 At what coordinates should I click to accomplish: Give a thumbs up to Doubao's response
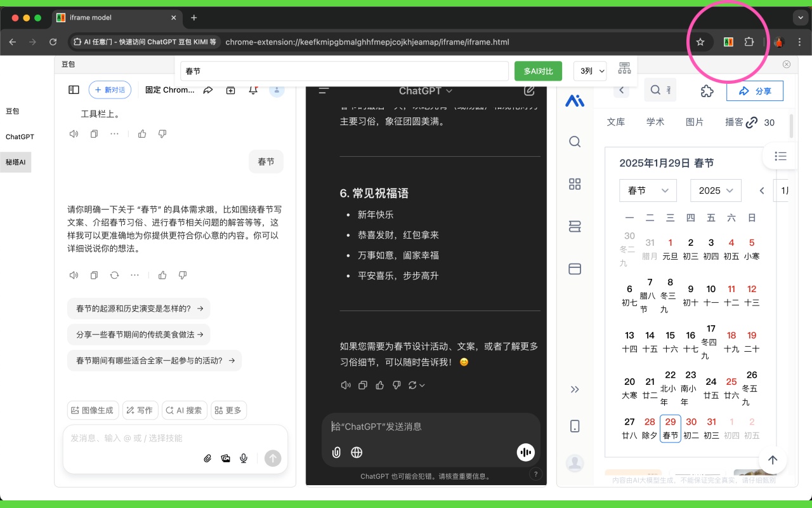162,275
